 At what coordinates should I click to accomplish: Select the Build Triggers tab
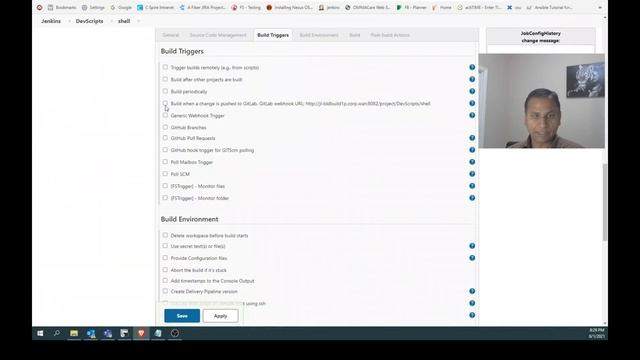pyautogui.click(x=273, y=35)
